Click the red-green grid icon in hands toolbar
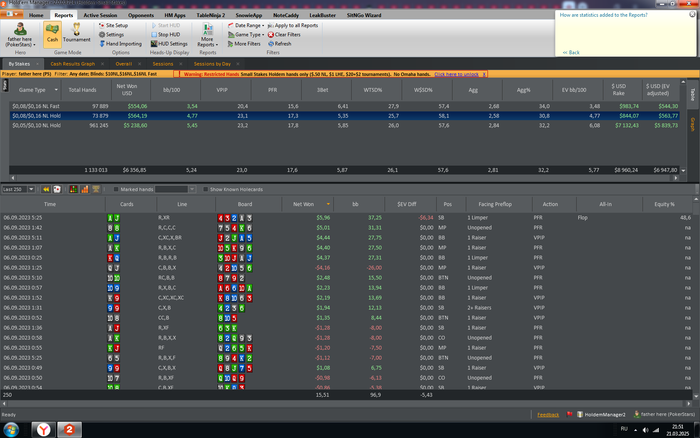The width and height of the screenshot is (700, 438). [73, 189]
